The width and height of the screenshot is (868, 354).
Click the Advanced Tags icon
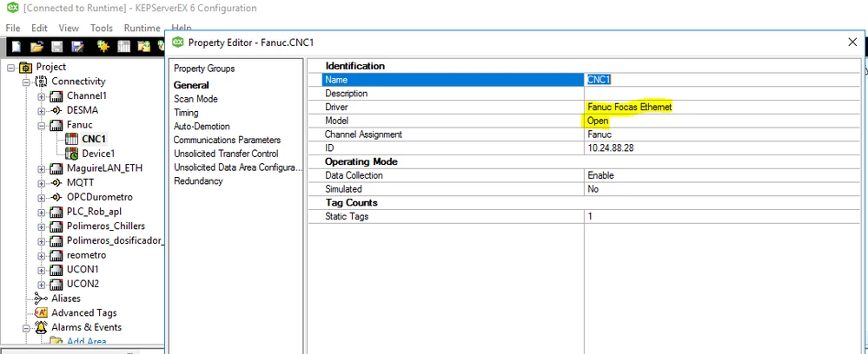click(42, 313)
